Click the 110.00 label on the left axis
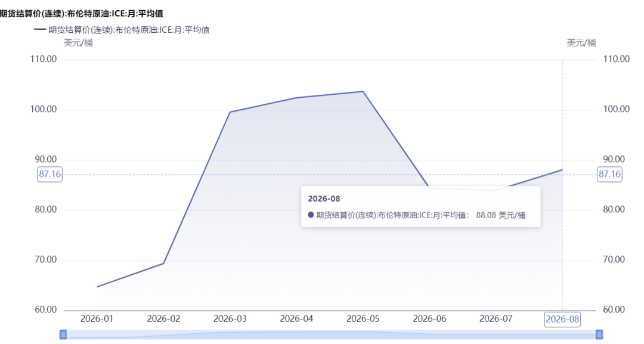Image resolution: width=644 pixels, height=344 pixels. click(44, 59)
